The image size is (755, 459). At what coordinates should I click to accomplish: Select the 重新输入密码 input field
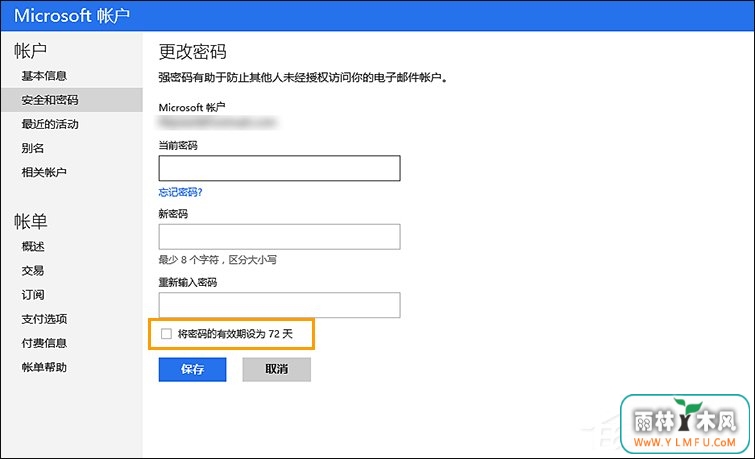[279, 305]
